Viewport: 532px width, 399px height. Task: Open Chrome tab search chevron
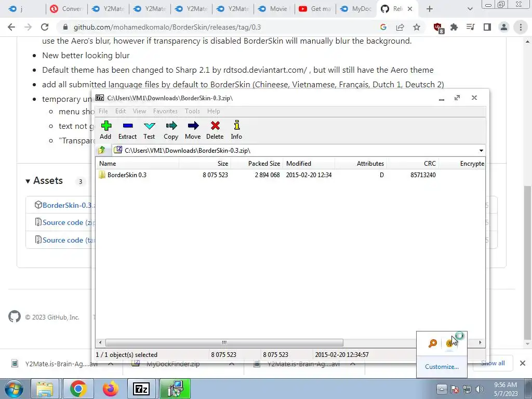[470, 9]
